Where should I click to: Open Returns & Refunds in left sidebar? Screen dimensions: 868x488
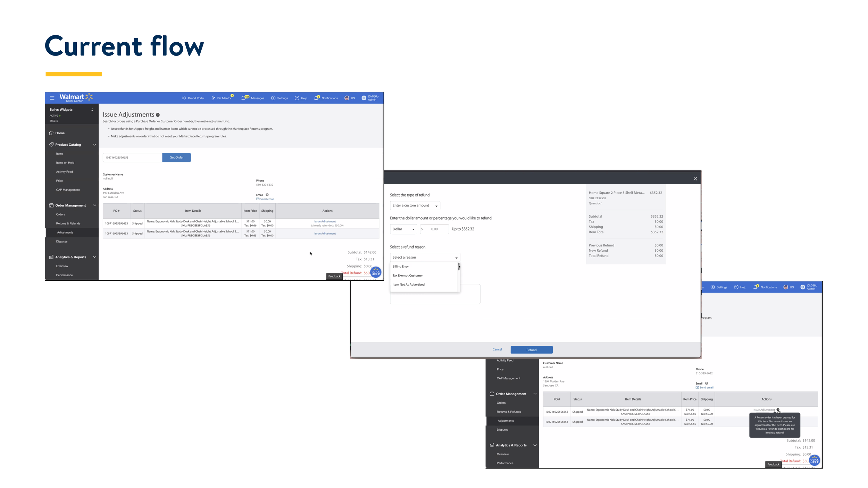click(68, 224)
